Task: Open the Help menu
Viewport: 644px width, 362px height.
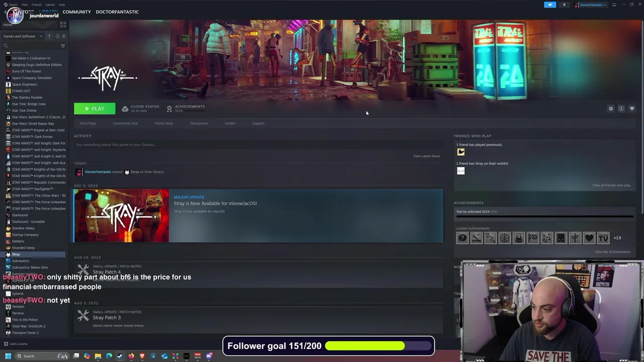Action: click(61, 5)
